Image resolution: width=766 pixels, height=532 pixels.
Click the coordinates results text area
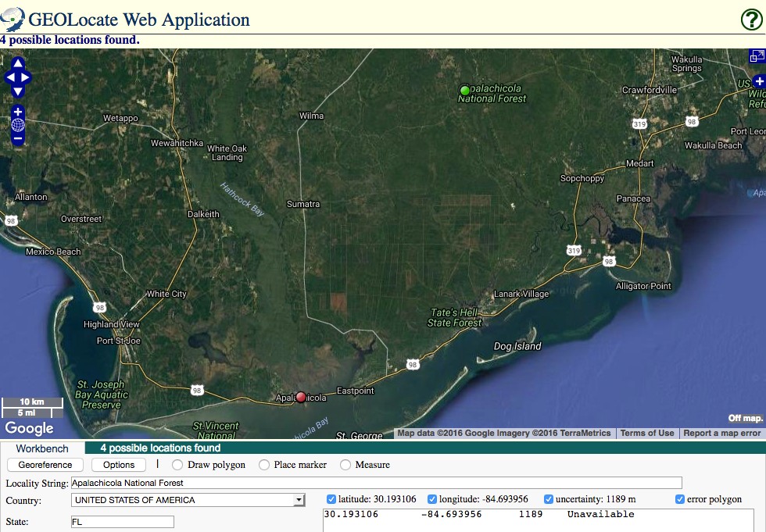(x=539, y=520)
